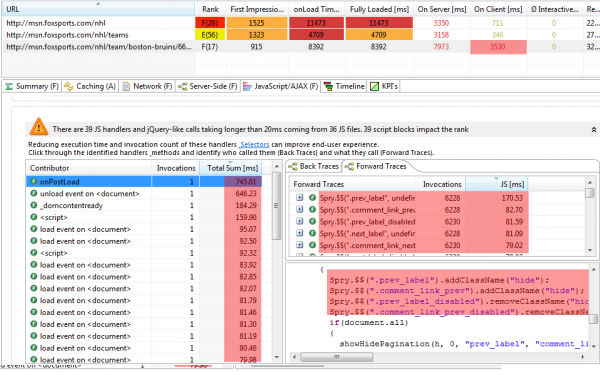Click the Caching tab icon
The height and width of the screenshot is (375, 600).
pyautogui.click(x=69, y=86)
